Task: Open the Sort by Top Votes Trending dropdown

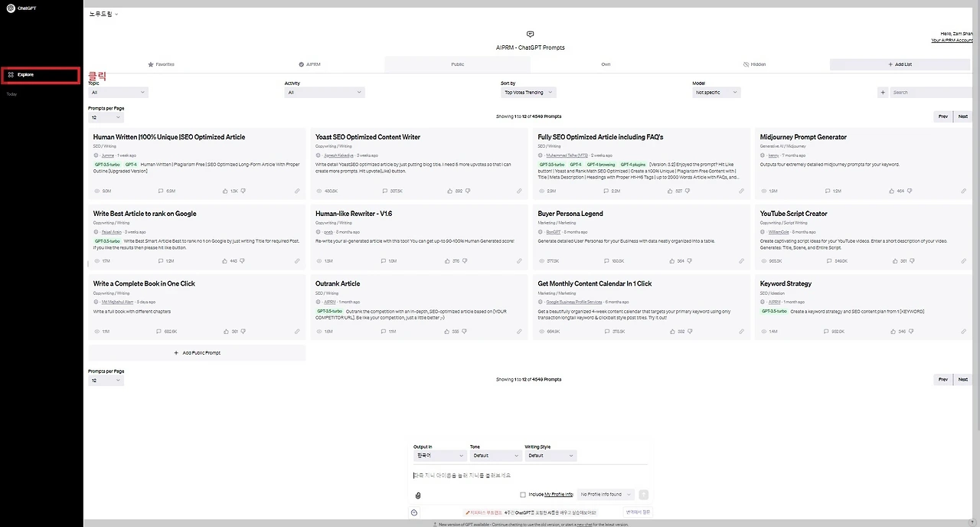Action: point(528,93)
